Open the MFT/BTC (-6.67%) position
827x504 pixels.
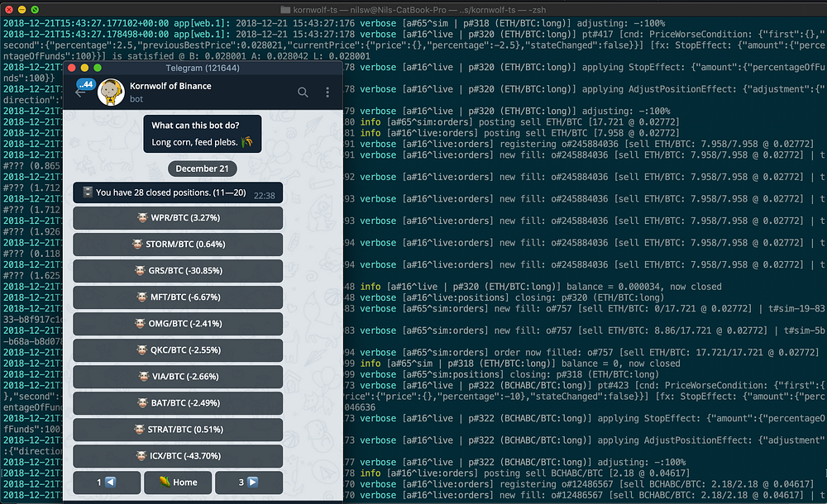coord(178,297)
